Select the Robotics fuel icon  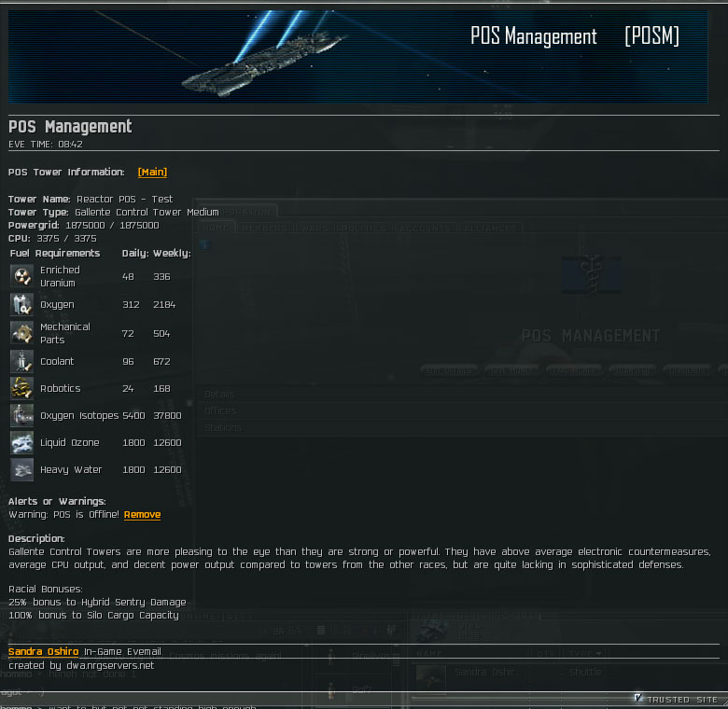22,388
